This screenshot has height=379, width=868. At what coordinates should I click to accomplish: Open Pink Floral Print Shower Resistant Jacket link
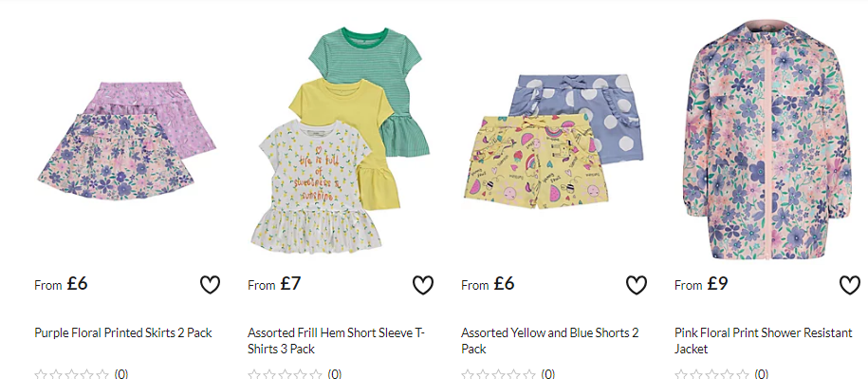click(764, 341)
